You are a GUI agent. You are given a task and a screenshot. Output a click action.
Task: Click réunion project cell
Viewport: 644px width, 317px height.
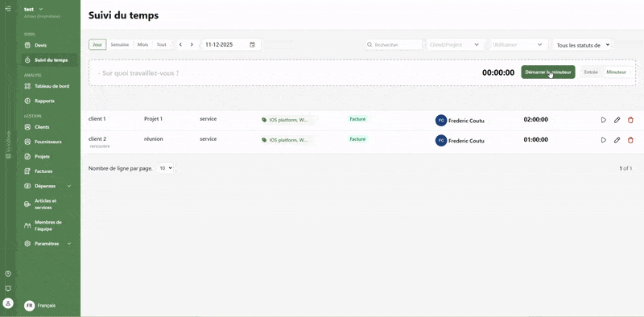tap(153, 139)
